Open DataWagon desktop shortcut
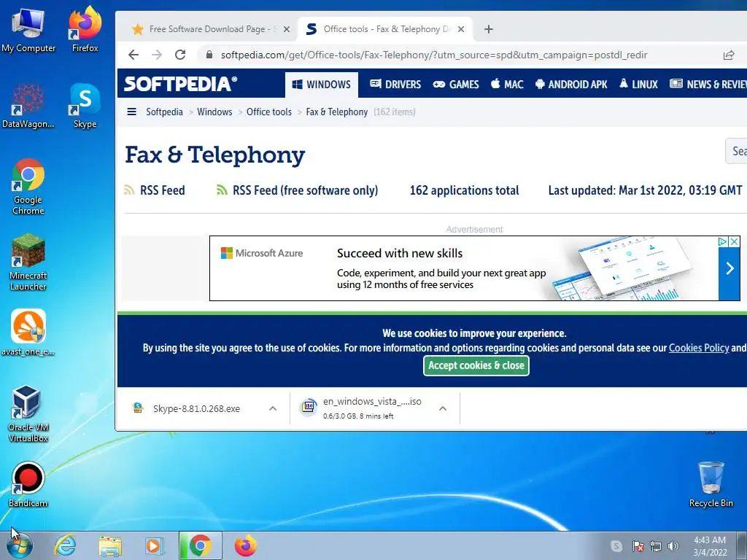747x560 pixels. (x=28, y=106)
